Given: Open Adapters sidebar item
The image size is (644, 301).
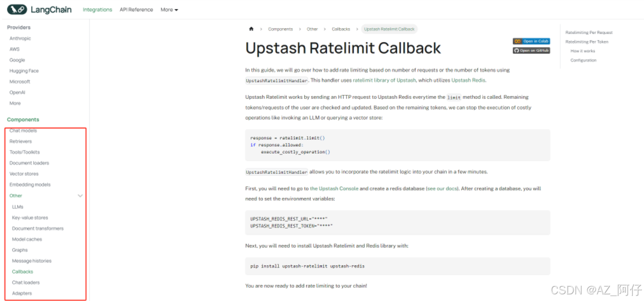Looking at the screenshot, I should 22,293.
